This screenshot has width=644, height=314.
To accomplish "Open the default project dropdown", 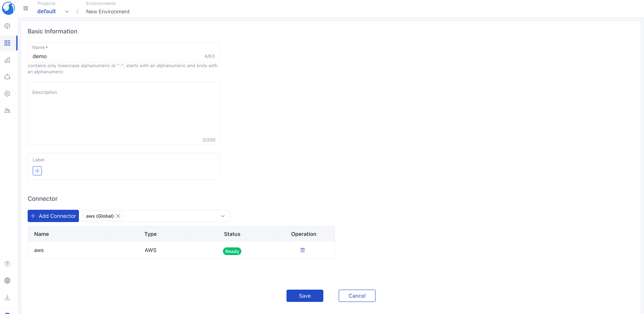I will 67,12.
